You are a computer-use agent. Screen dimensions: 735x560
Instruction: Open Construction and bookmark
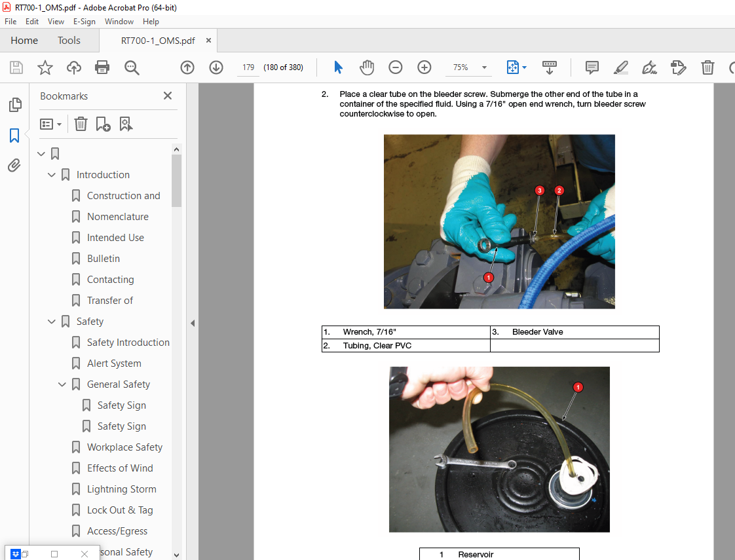pos(123,196)
